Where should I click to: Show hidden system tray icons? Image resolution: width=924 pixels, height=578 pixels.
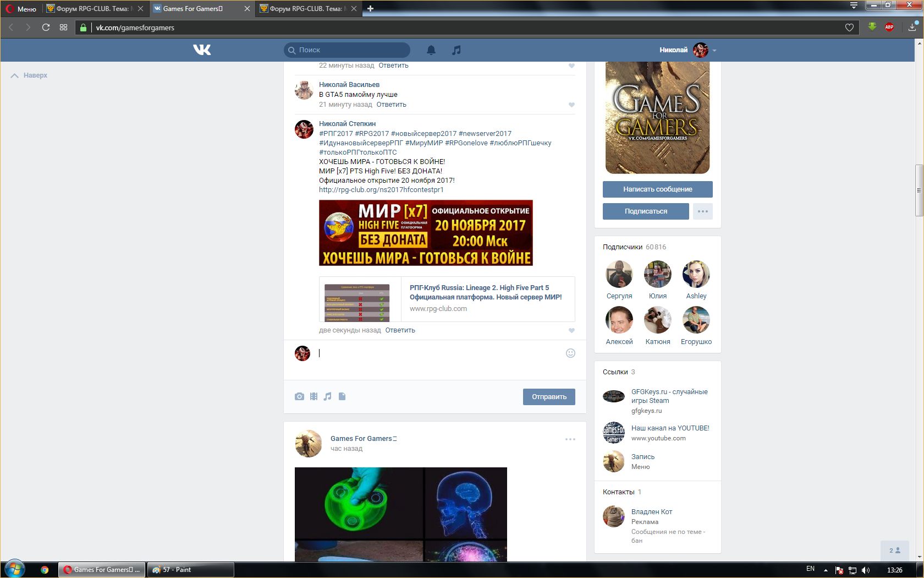826,570
